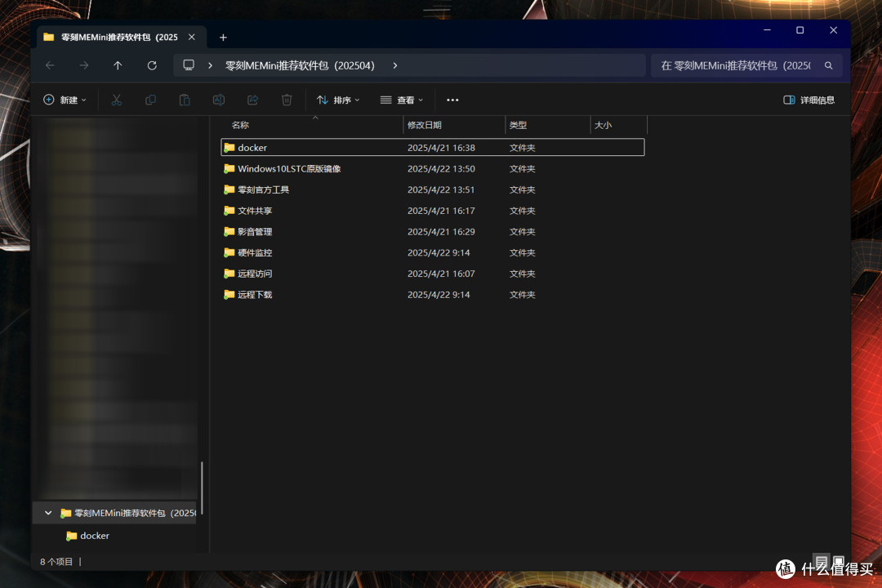Close the 零刻MEMini推荐软件包 tab
This screenshot has width=882, height=588.
(x=192, y=37)
